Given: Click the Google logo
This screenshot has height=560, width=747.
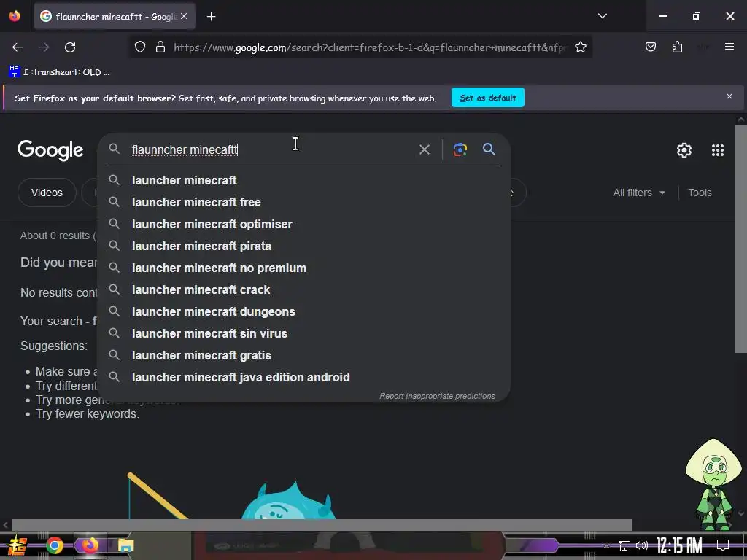Looking at the screenshot, I should (x=50, y=150).
